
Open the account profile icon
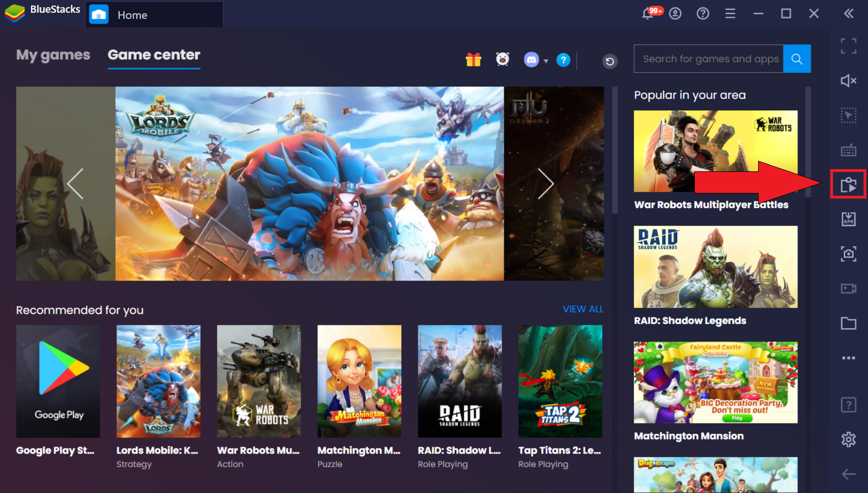(675, 13)
